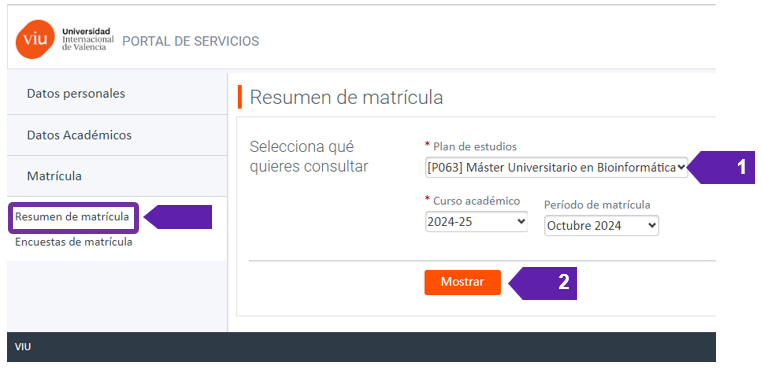The width and height of the screenshot is (762, 368).
Task: Go to Encuestas de matrícula
Action: (74, 242)
